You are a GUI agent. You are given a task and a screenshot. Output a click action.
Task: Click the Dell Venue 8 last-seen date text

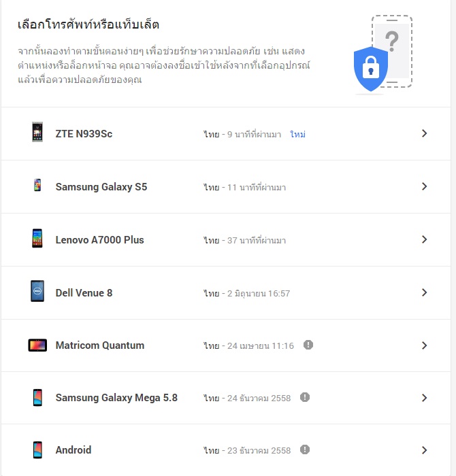[259, 293]
